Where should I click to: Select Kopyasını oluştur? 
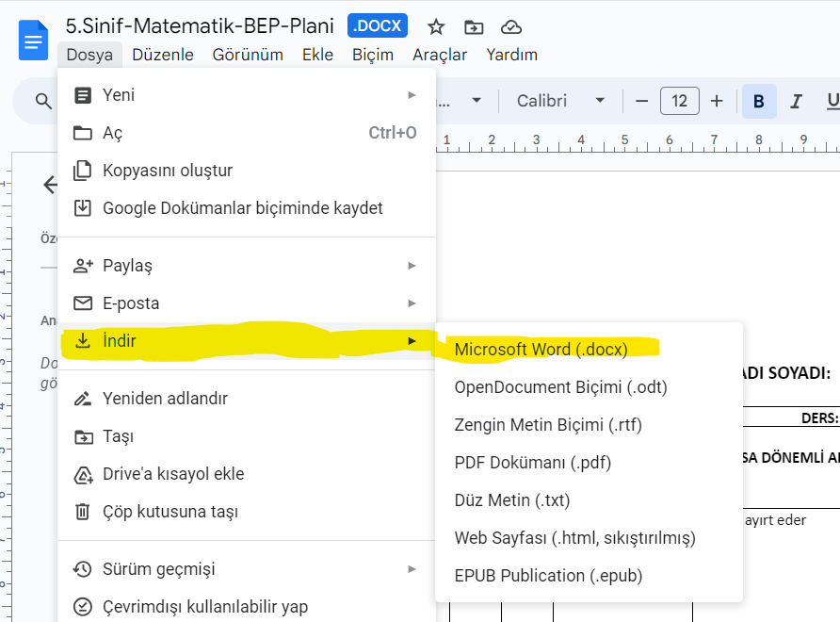click(x=247, y=170)
